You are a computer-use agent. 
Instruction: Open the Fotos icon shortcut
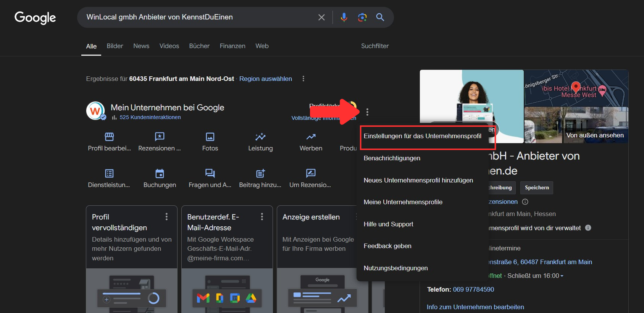click(x=210, y=137)
